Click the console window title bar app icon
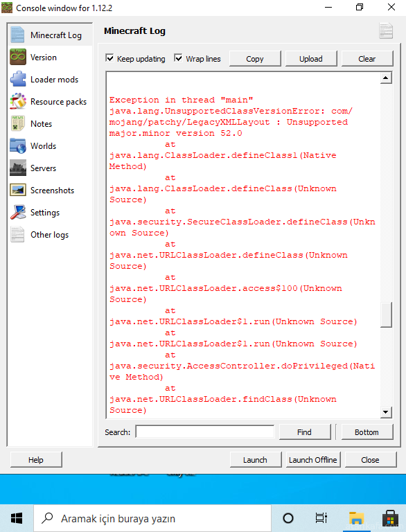Viewport: 406px width, 532px height. (x=7, y=8)
